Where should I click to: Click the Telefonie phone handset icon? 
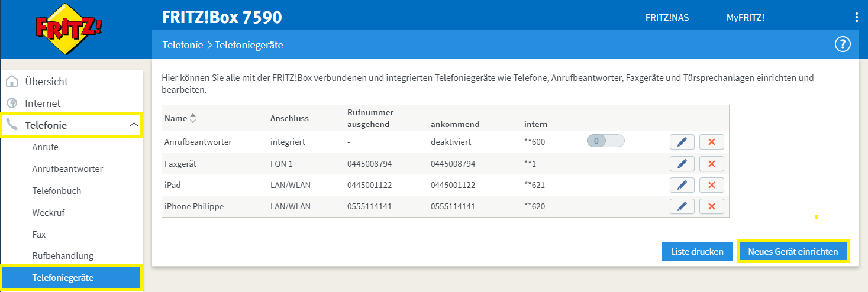point(12,125)
